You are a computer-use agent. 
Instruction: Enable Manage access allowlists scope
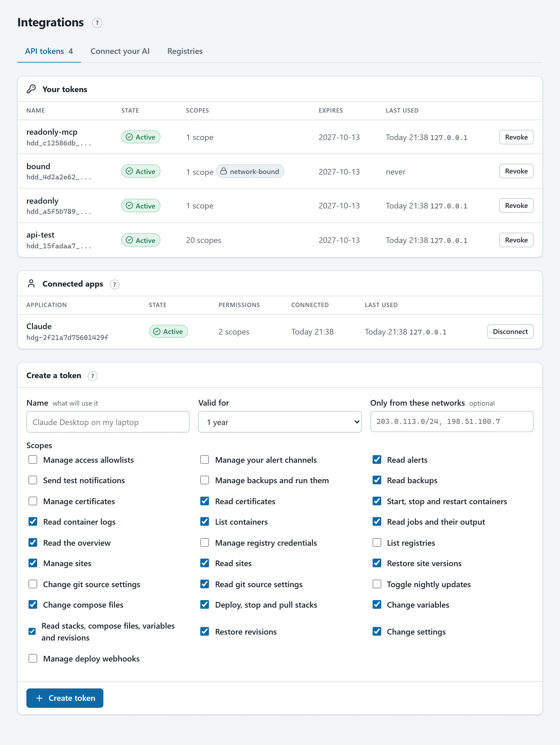33,460
